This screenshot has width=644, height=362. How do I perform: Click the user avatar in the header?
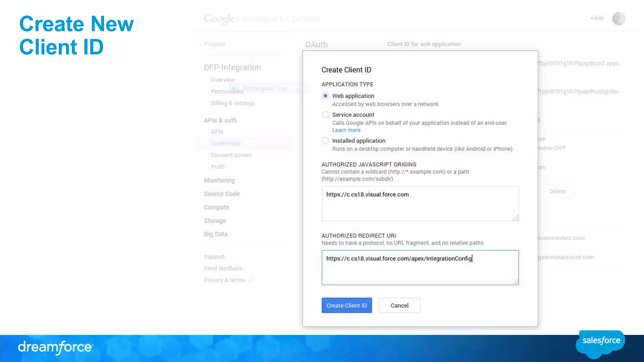[x=619, y=19]
